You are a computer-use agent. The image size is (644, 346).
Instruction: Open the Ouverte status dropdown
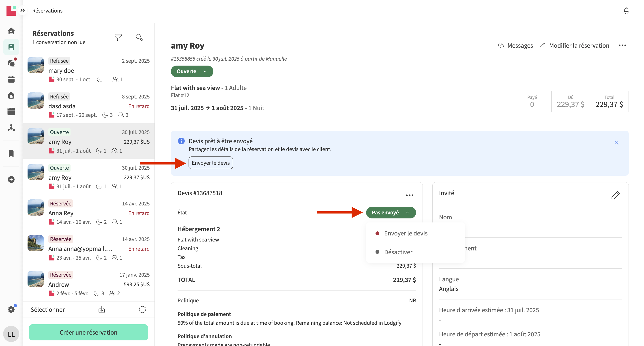192,71
